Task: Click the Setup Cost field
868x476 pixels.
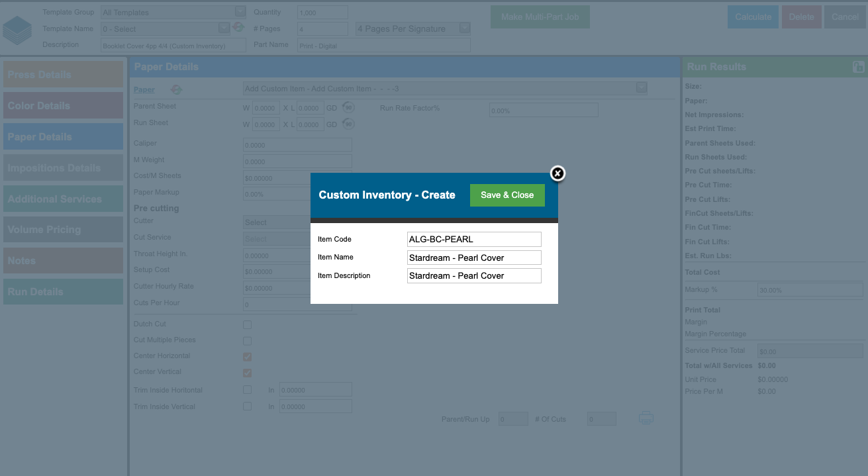Action: [277, 271]
